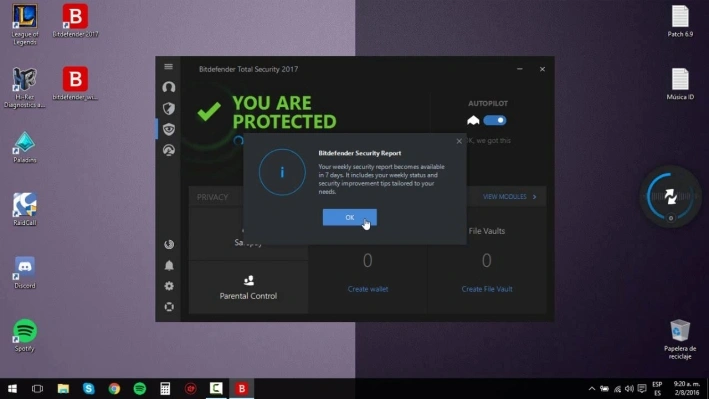This screenshot has width=709, height=399.
Task: Open the volume control in tray
Action: [629, 389]
